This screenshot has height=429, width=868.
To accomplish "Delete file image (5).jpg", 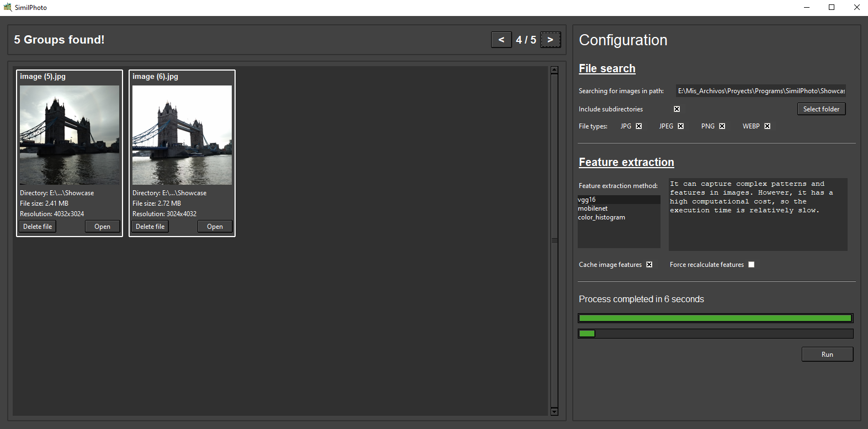I will (x=38, y=227).
